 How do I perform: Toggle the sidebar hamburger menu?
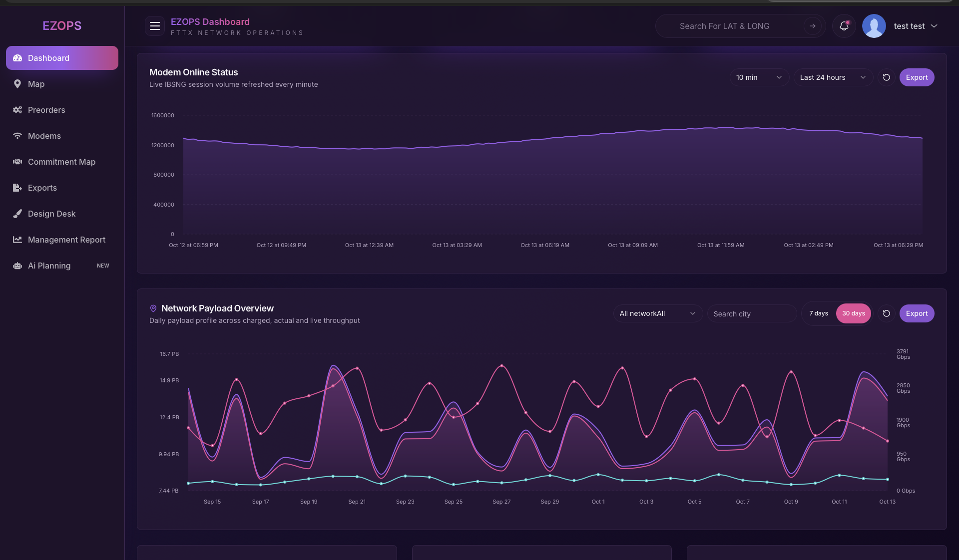(155, 26)
